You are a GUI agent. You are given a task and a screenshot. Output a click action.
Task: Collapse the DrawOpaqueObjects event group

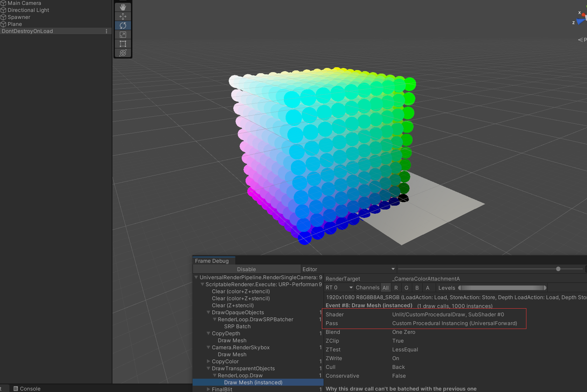pos(208,312)
